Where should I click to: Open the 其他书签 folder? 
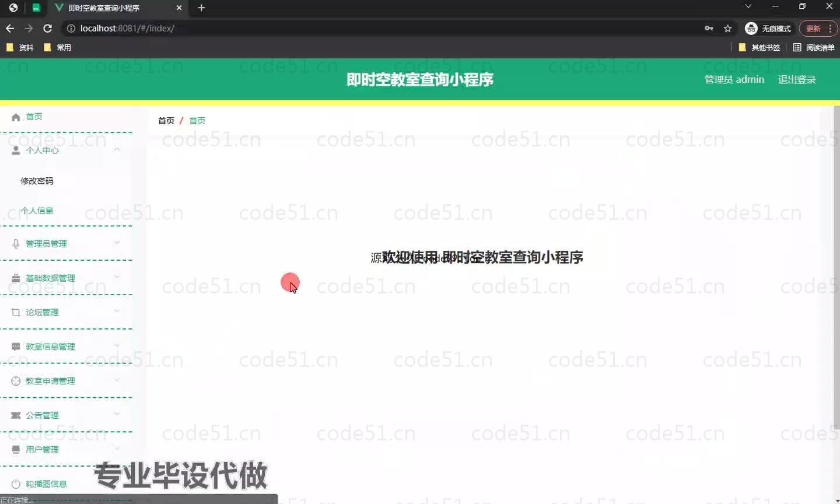point(759,48)
